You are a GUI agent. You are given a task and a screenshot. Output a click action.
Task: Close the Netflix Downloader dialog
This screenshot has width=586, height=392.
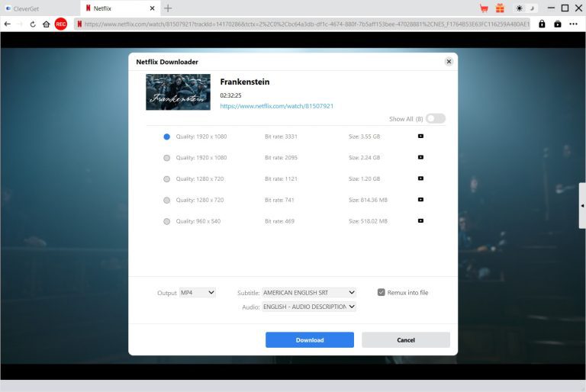[449, 62]
